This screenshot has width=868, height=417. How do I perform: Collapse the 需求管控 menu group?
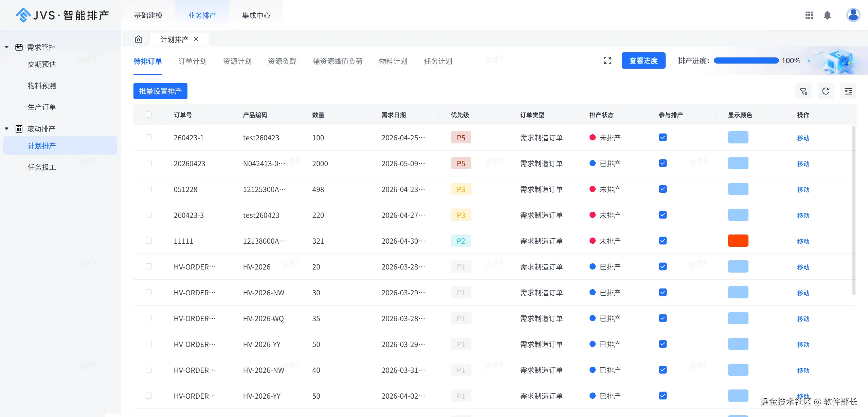click(6, 47)
